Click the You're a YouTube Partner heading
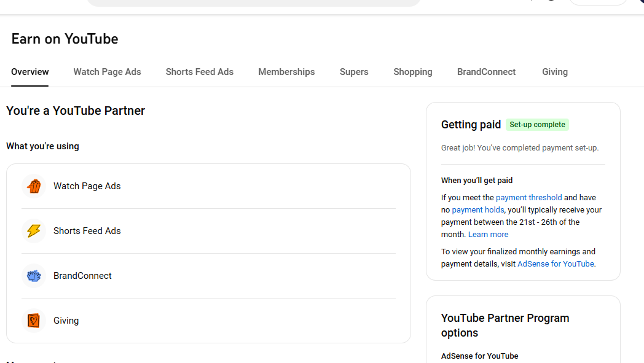Viewport: 644px width, 363px height. (x=76, y=111)
